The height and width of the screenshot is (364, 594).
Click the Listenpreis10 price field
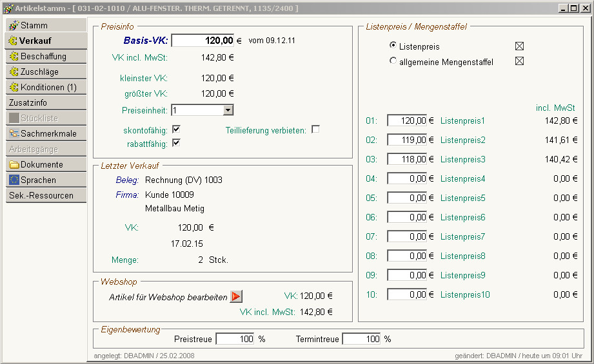(x=407, y=294)
